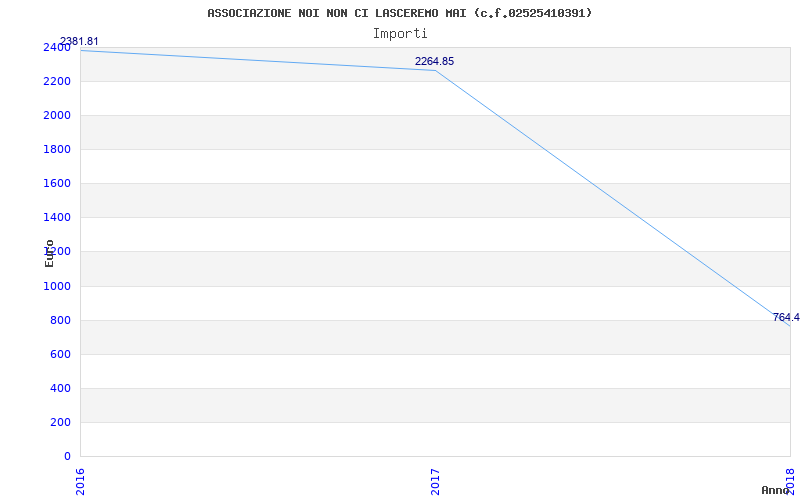Click the line's 2017 data point
The height and width of the screenshot is (500, 800).
click(x=435, y=70)
